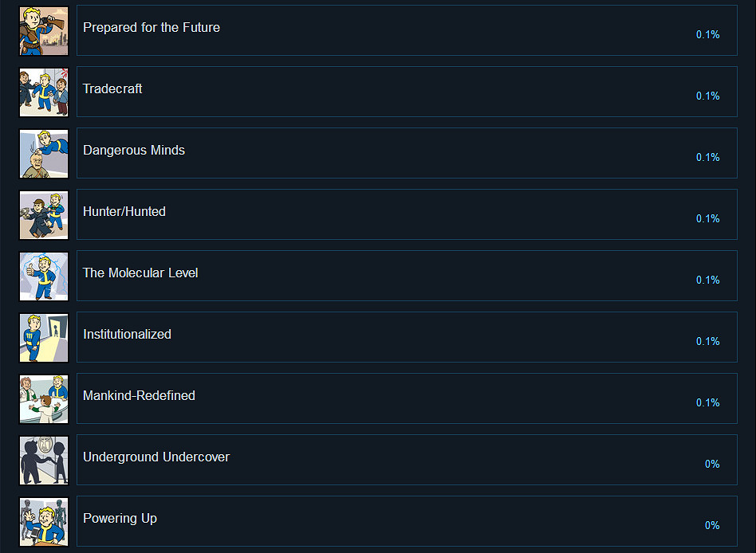Viewport: 756px width, 553px height.
Task: Select the Tradecraft achievement title text
Action: (x=112, y=88)
